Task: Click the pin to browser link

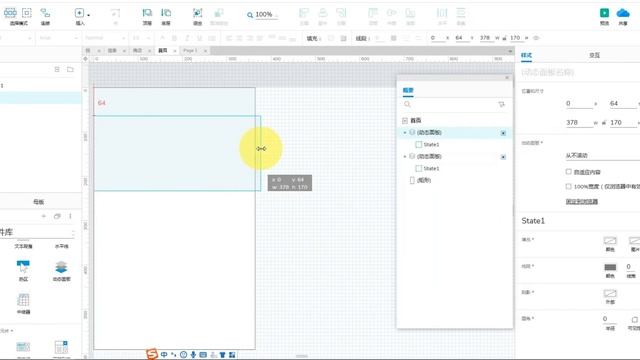Action: tap(582, 201)
